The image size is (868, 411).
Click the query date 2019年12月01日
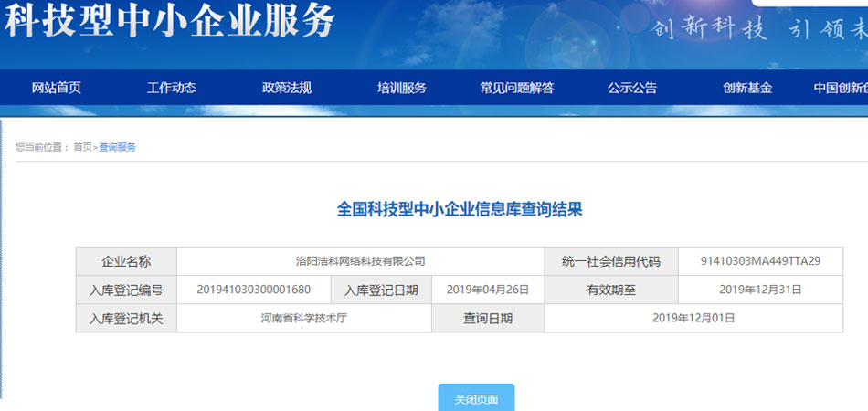pos(693,318)
